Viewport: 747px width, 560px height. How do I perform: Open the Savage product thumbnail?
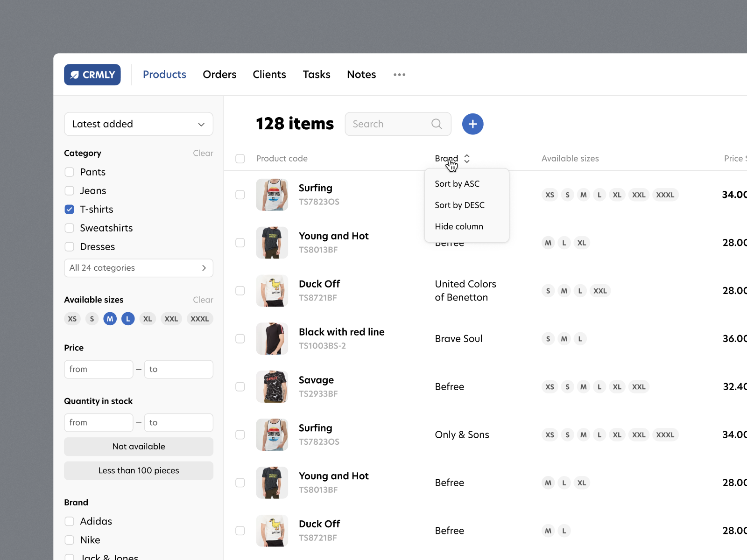click(272, 387)
